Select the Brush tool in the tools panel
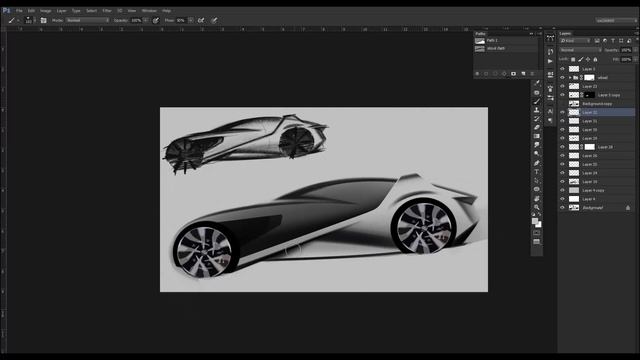The width and height of the screenshot is (640, 360). pyautogui.click(x=537, y=101)
